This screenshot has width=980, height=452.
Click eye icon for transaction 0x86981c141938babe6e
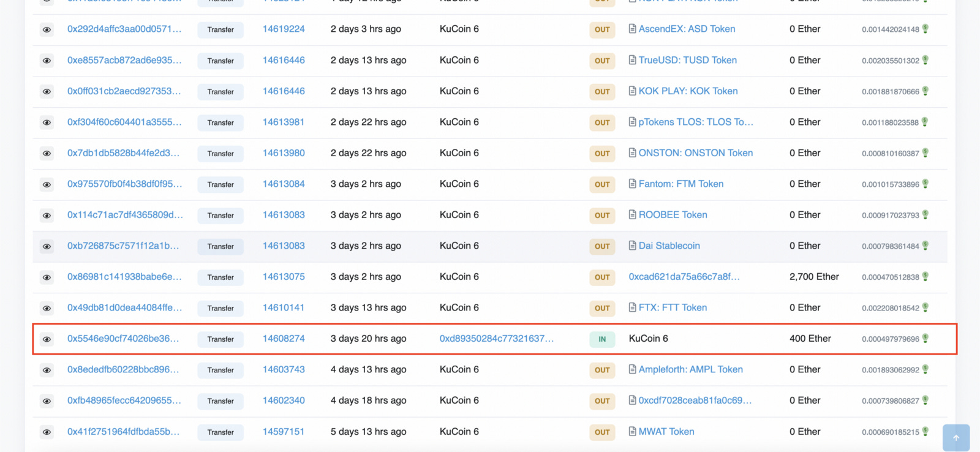point(47,277)
